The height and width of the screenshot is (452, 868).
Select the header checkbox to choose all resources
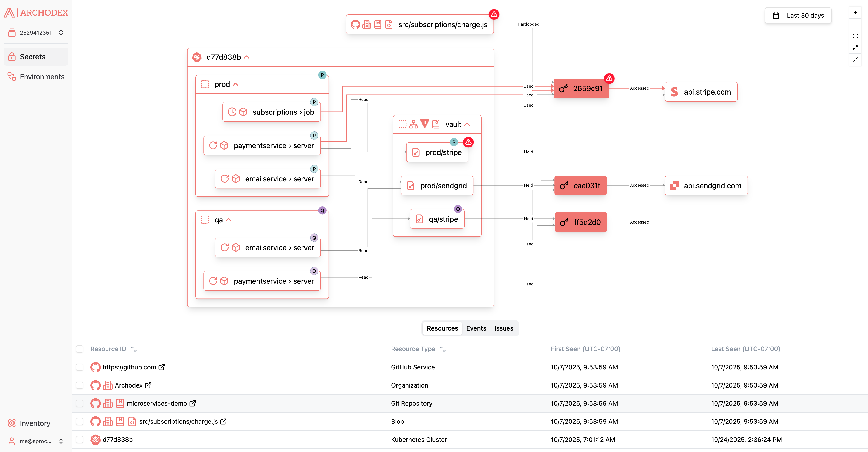pyautogui.click(x=80, y=349)
